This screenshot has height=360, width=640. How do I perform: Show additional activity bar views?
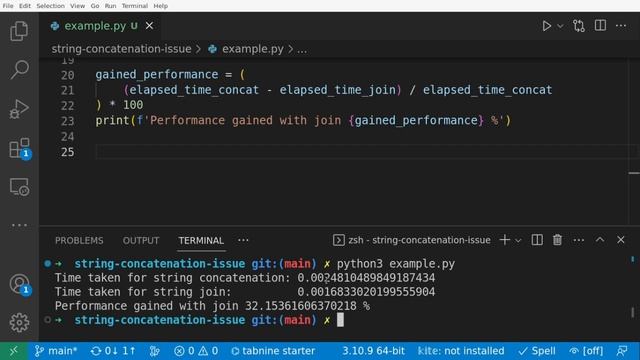pyautogui.click(x=19, y=225)
